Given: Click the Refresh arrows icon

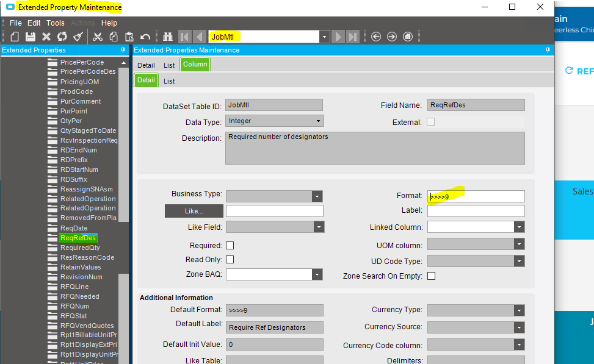Looking at the screenshot, I should point(62,37).
